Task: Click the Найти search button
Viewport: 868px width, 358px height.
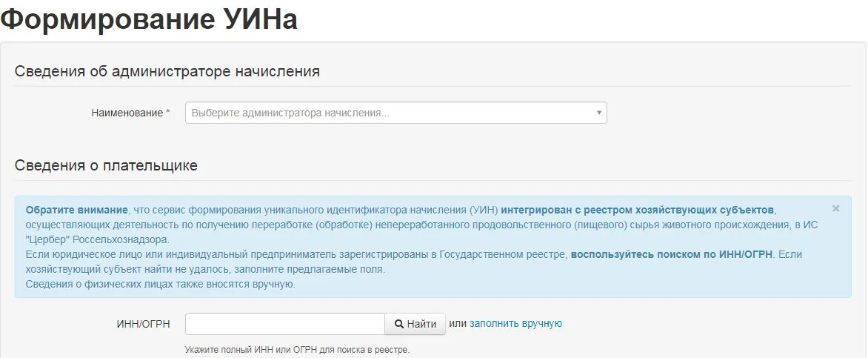Action: coord(415,324)
